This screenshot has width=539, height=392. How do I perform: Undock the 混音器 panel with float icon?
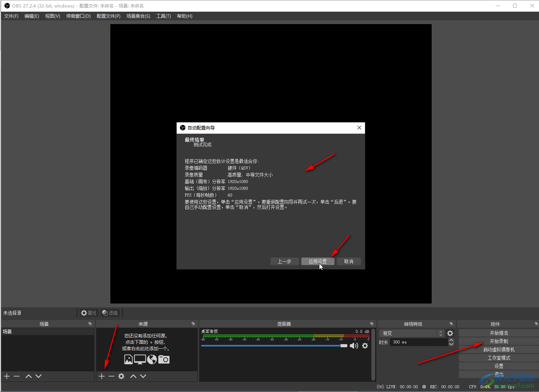(x=372, y=324)
